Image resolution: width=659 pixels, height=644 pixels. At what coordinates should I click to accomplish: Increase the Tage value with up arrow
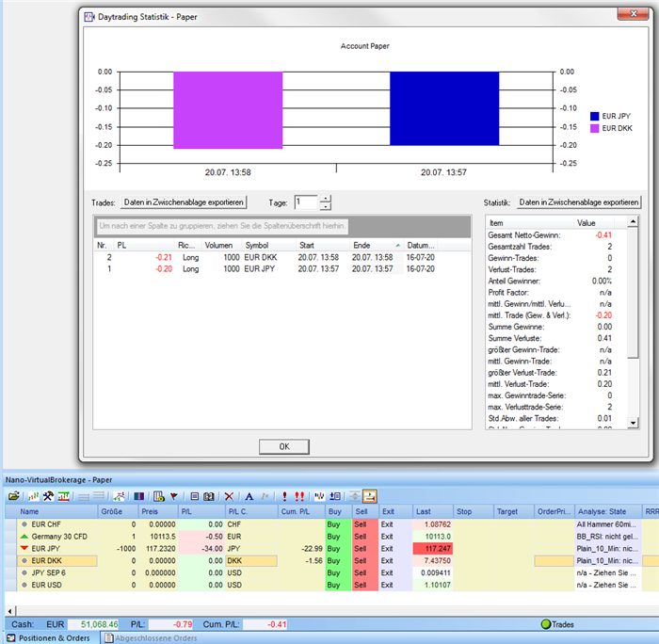(326, 198)
